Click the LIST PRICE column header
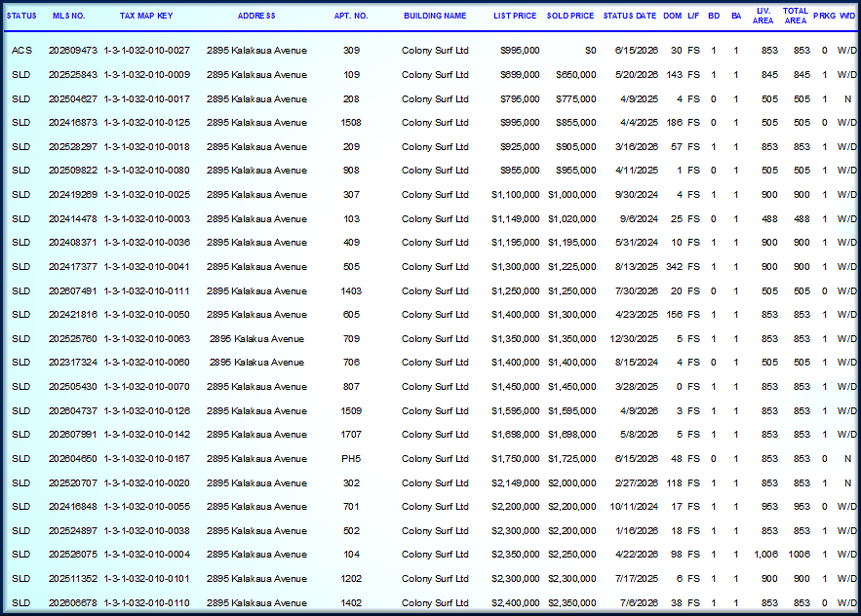This screenshot has height=616, width=861. (515, 16)
